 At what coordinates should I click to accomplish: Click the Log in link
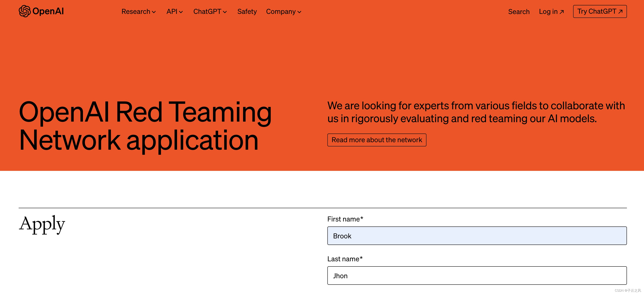(548, 12)
